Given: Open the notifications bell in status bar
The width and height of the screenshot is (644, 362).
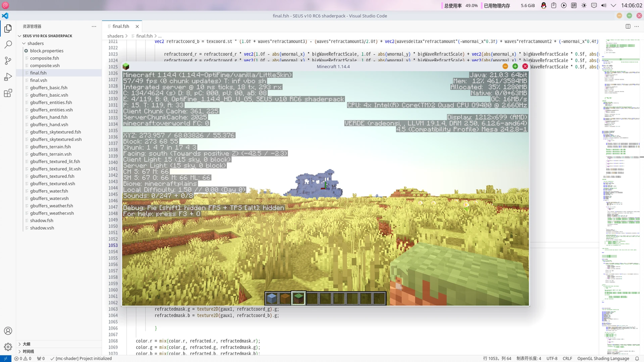Looking at the screenshot, I should (637, 358).
